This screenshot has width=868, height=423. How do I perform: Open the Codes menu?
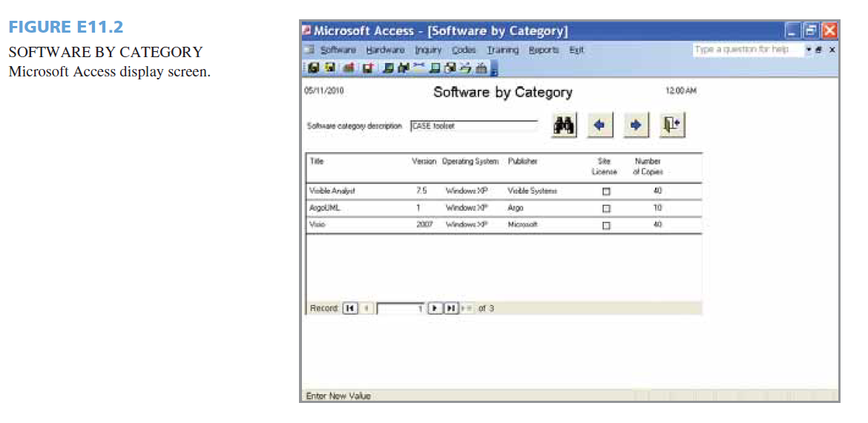click(x=464, y=50)
